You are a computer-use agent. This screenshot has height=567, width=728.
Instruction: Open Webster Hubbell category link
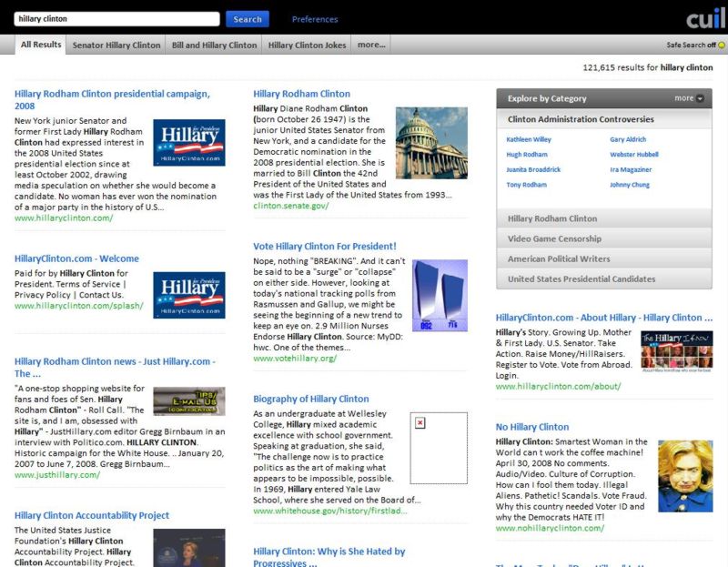pyautogui.click(x=633, y=154)
